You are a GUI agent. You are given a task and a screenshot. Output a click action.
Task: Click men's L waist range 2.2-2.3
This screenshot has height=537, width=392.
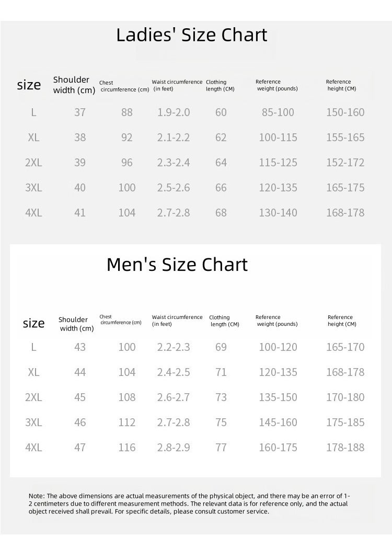point(173,347)
